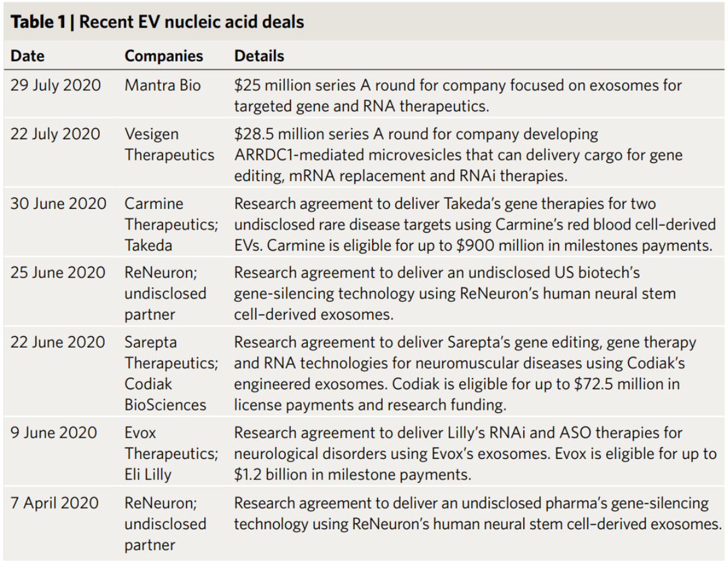
Task: Select the "Companies" column header
Action: click(164, 56)
